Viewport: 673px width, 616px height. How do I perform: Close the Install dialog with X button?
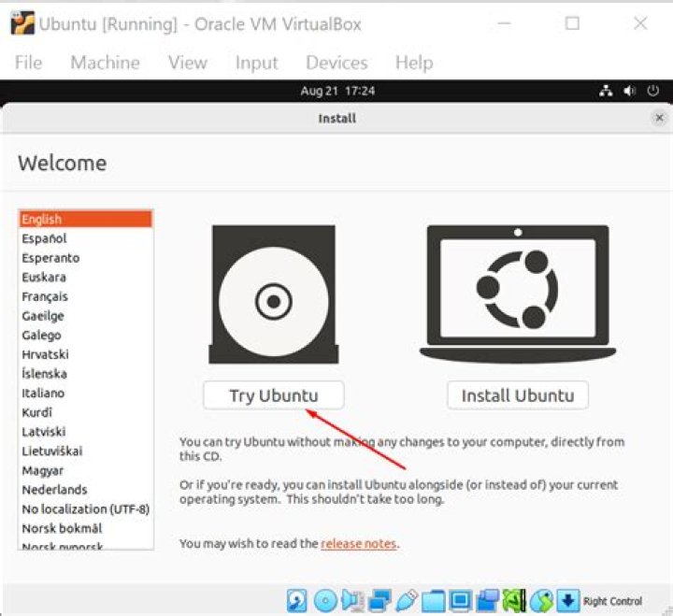659,117
